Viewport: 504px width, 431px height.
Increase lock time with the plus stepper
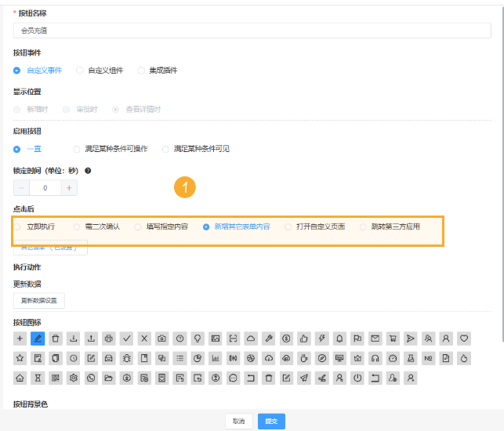coord(69,188)
